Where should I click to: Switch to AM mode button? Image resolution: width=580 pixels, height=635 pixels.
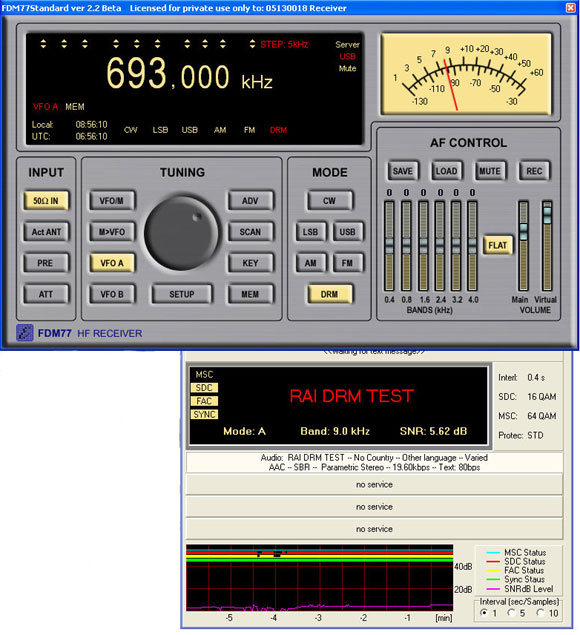coord(311,263)
